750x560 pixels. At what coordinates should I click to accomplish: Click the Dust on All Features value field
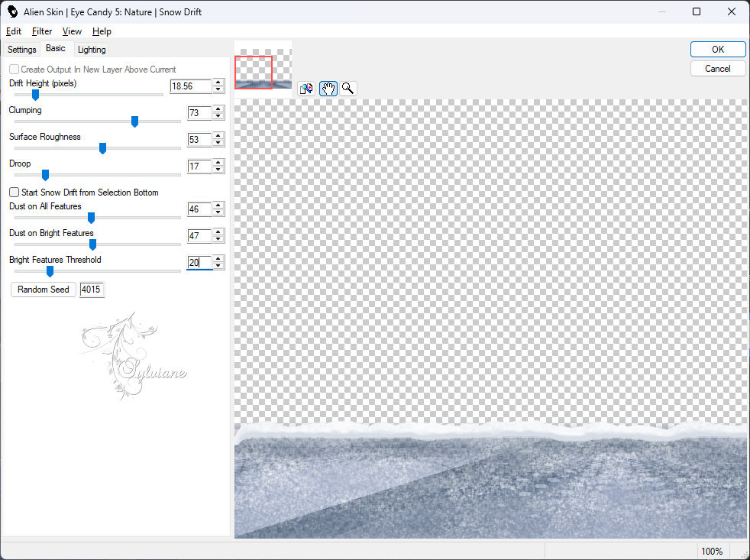[199, 209]
